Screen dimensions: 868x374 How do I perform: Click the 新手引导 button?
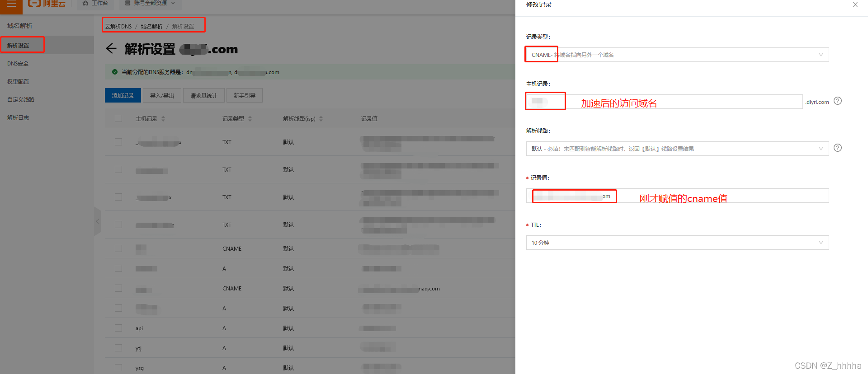(244, 95)
